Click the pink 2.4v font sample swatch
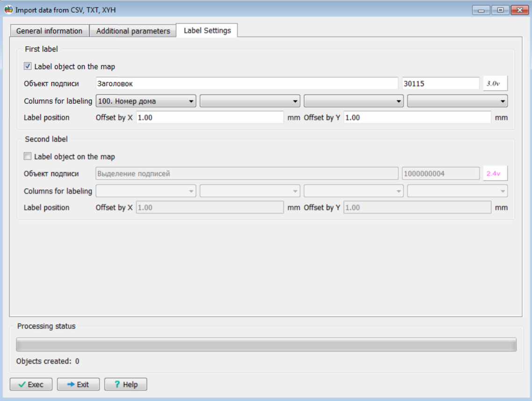 [x=495, y=173]
